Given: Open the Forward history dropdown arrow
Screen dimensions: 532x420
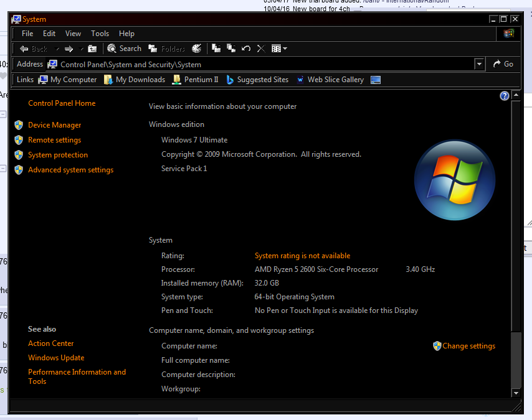Looking at the screenshot, I should [82, 49].
